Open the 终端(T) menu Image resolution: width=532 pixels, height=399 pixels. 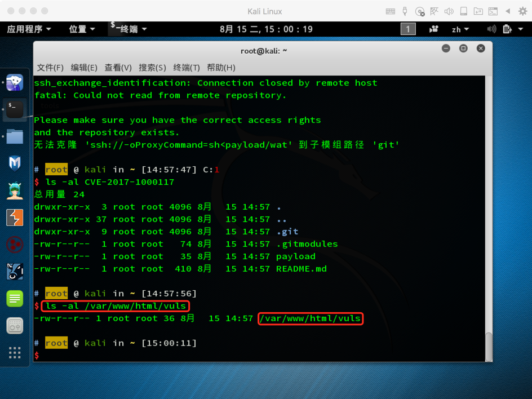(x=187, y=68)
